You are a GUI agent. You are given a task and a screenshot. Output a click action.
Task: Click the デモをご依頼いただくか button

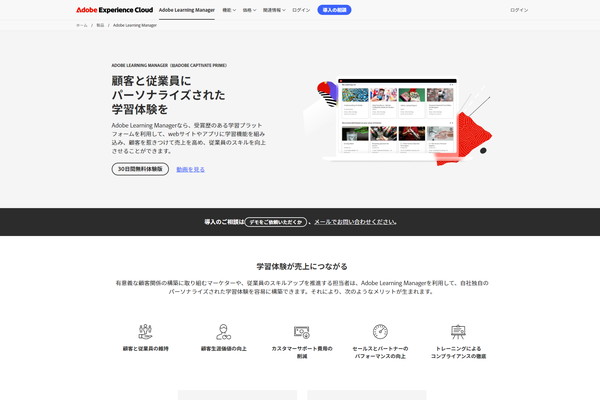(276, 222)
